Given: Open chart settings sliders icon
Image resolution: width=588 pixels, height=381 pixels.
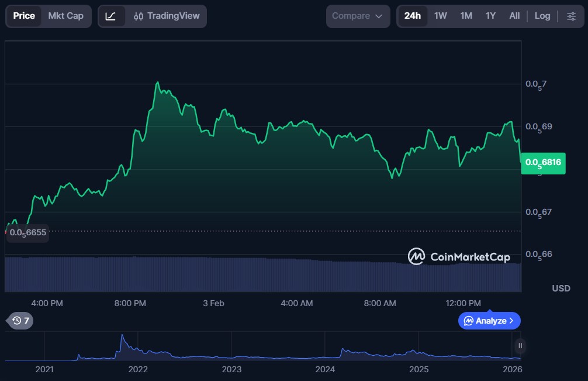Looking at the screenshot, I should click(x=571, y=16).
